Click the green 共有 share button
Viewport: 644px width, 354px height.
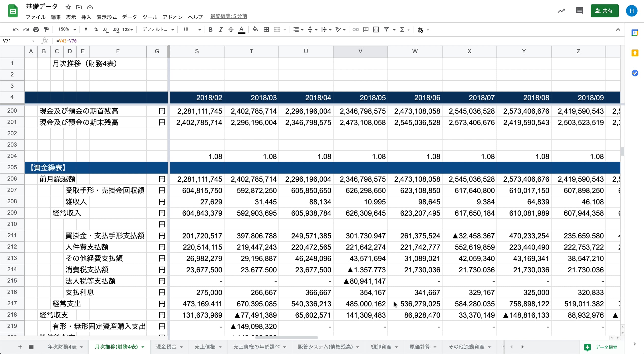point(604,11)
